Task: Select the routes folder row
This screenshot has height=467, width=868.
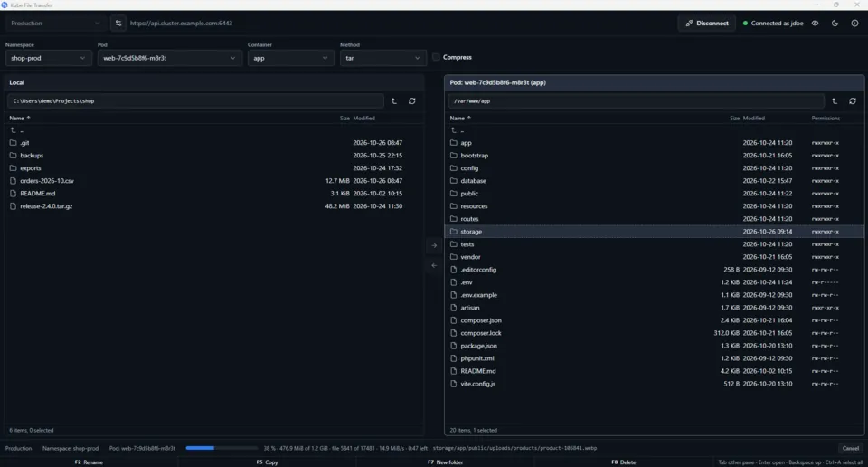Action: 655,219
